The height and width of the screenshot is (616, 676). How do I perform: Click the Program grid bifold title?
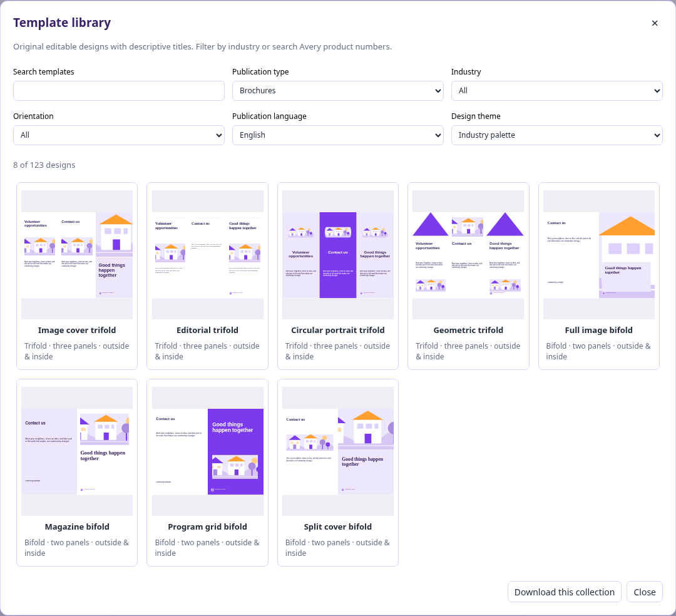(207, 526)
